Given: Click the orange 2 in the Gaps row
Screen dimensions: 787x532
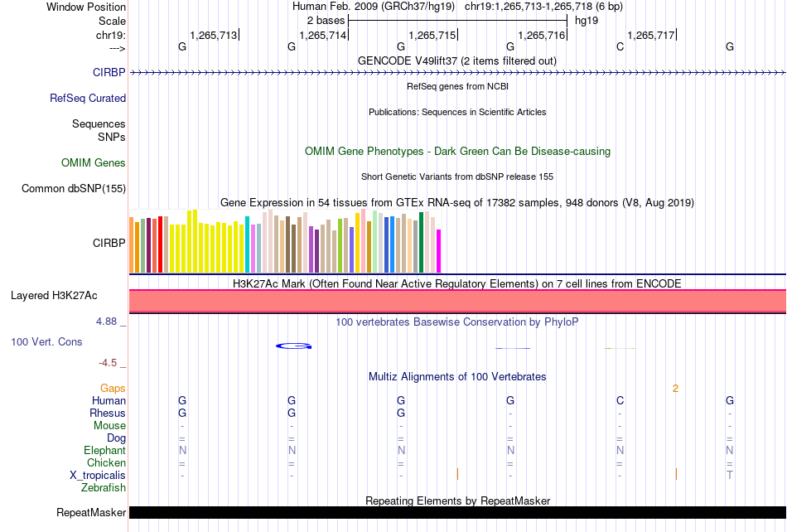Looking at the screenshot, I should coord(675,389).
